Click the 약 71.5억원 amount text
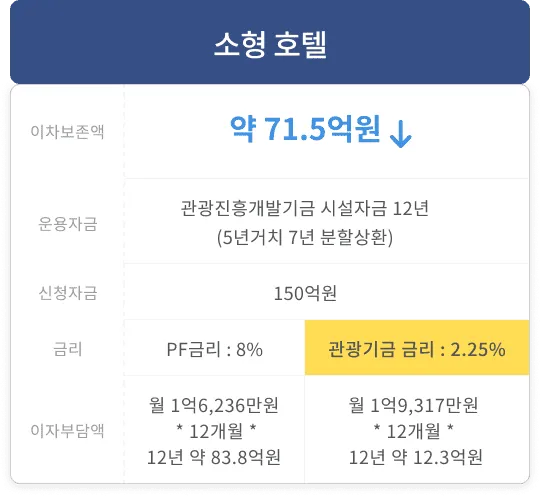This screenshot has width=540, height=496. coord(305,129)
